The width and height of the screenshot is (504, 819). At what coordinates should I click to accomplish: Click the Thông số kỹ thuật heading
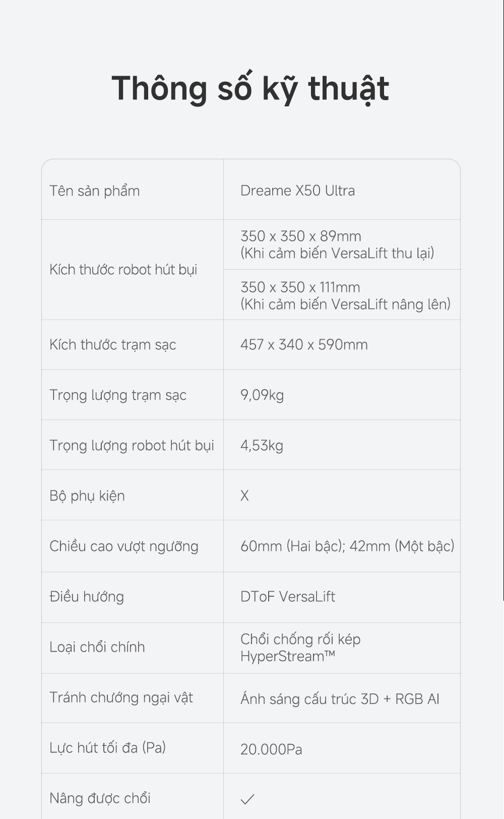[250, 88]
